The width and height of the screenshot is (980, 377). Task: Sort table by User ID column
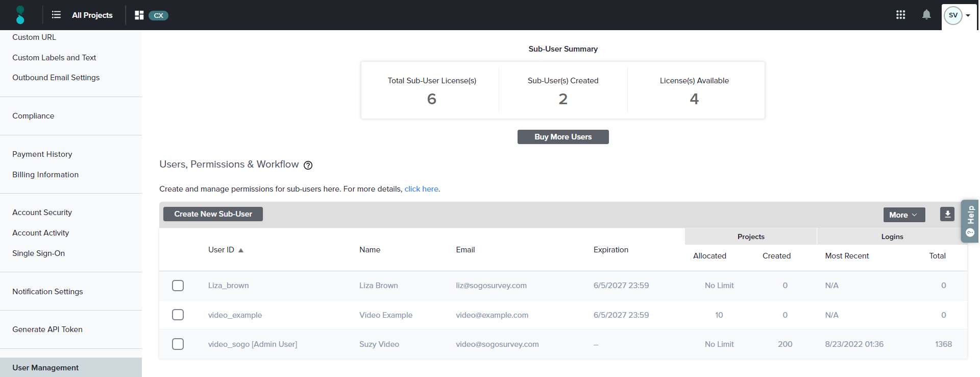(x=222, y=250)
